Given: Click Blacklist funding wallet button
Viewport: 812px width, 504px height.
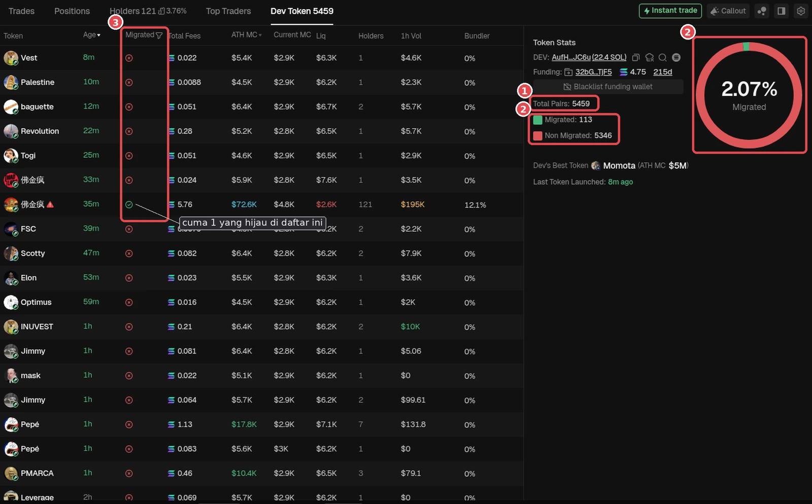Looking at the screenshot, I should (608, 87).
